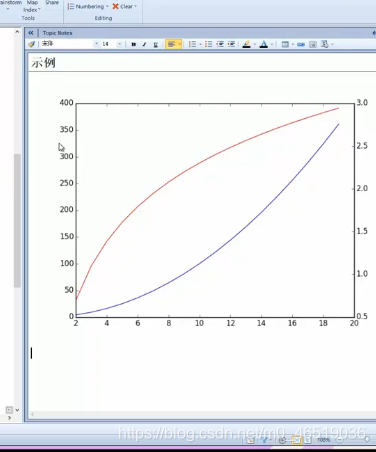Open the Map Index tool
376x452 pixels.
[x=32, y=6]
